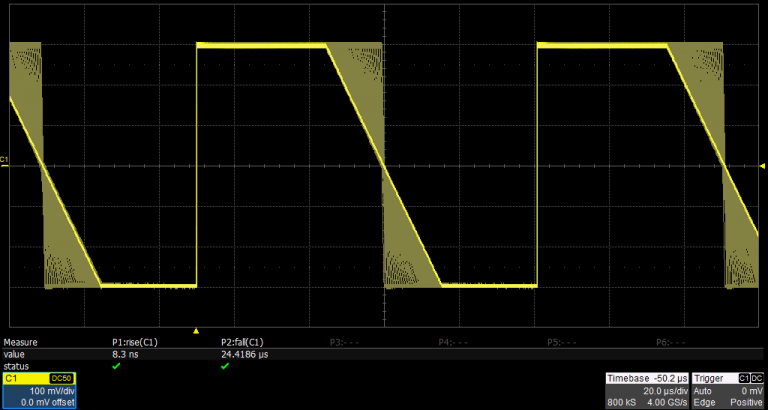The image size is (768, 410).
Task: Click the green status checkmark under P1
Action: 116,366
